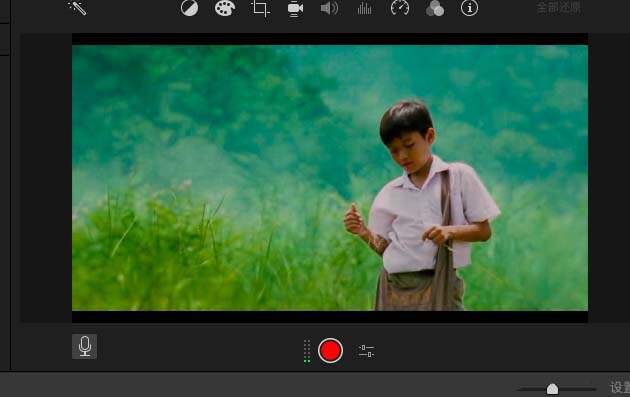Start recording with the red button
The width and height of the screenshot is (630, 397).
(330, 350)
